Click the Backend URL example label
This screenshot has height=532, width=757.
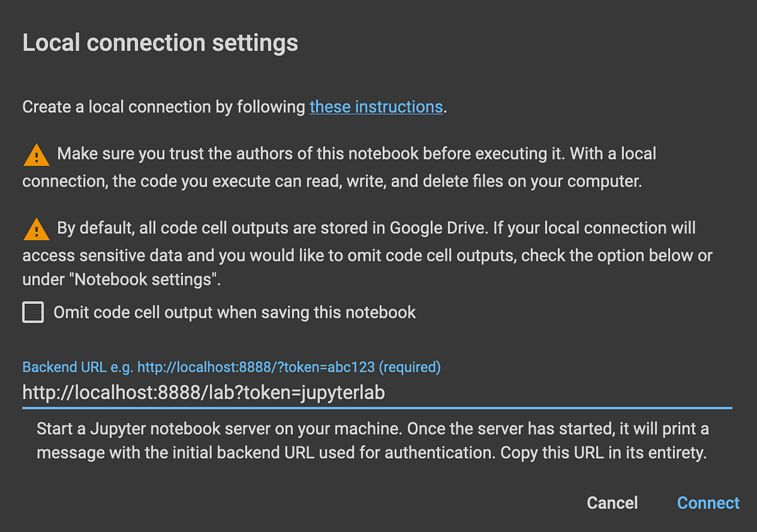coord(232,367)
